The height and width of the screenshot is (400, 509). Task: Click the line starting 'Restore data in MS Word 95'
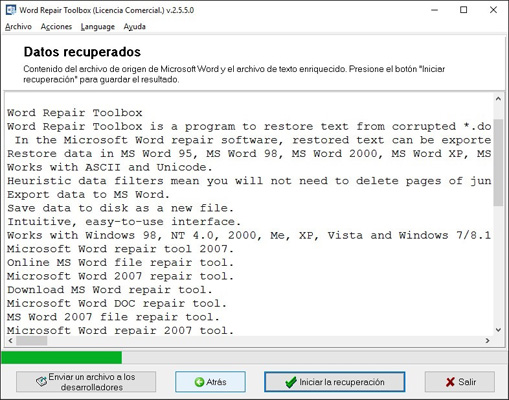pyautogui.click(x=249, y=154)
